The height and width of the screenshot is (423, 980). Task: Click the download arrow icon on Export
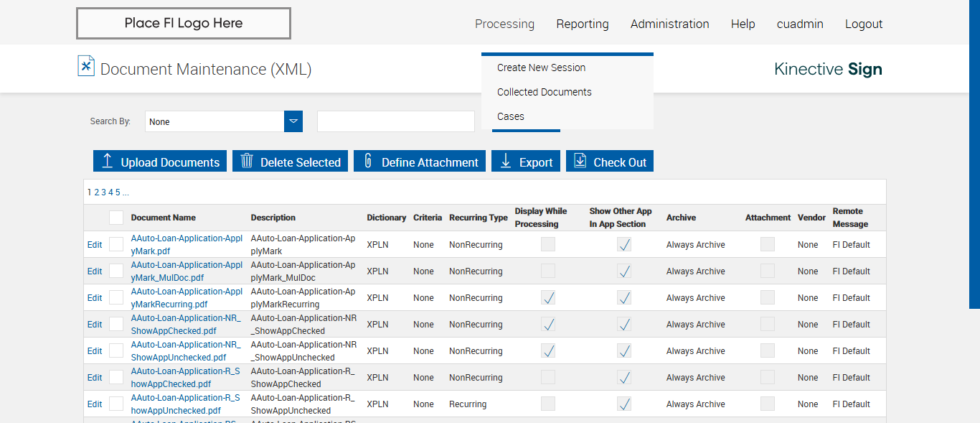pos(506,162)
